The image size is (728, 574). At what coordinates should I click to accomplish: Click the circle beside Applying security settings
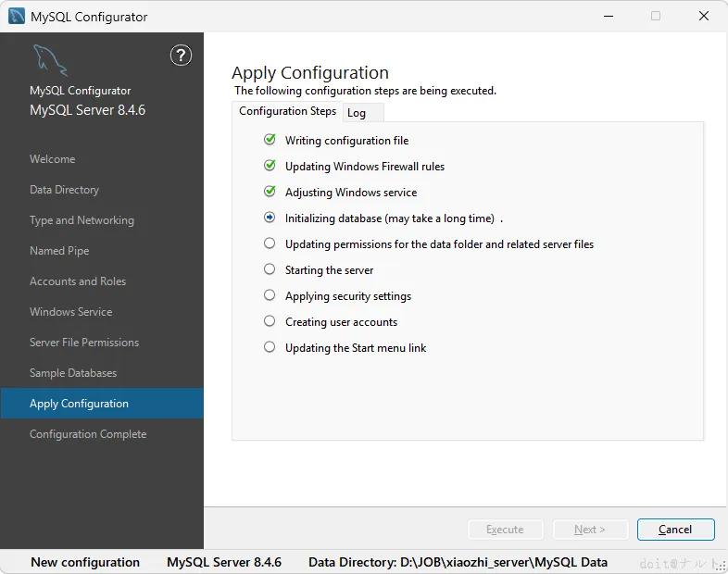pos(270,295)
